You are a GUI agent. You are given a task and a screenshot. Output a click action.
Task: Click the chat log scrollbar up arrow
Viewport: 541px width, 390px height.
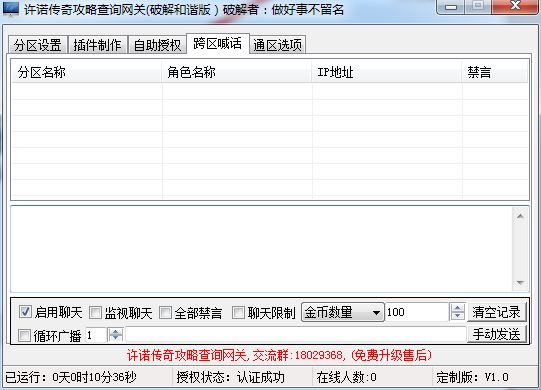[520, 216]
